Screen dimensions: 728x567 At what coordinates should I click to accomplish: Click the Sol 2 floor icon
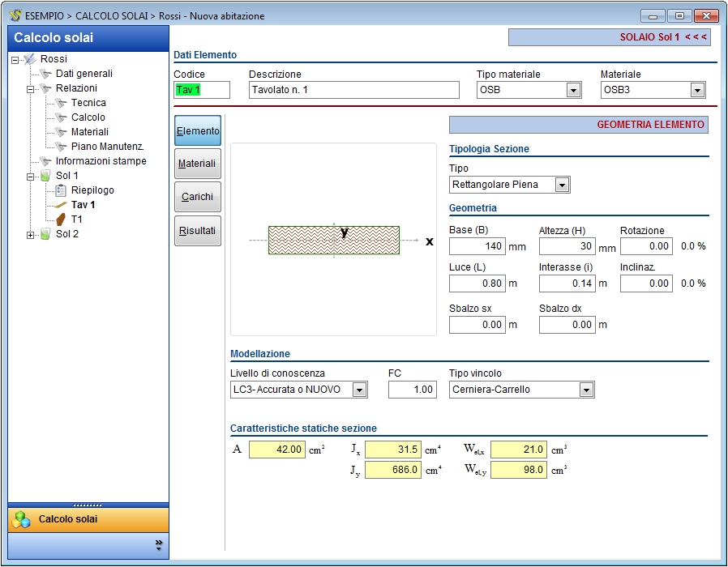[45, 234]
